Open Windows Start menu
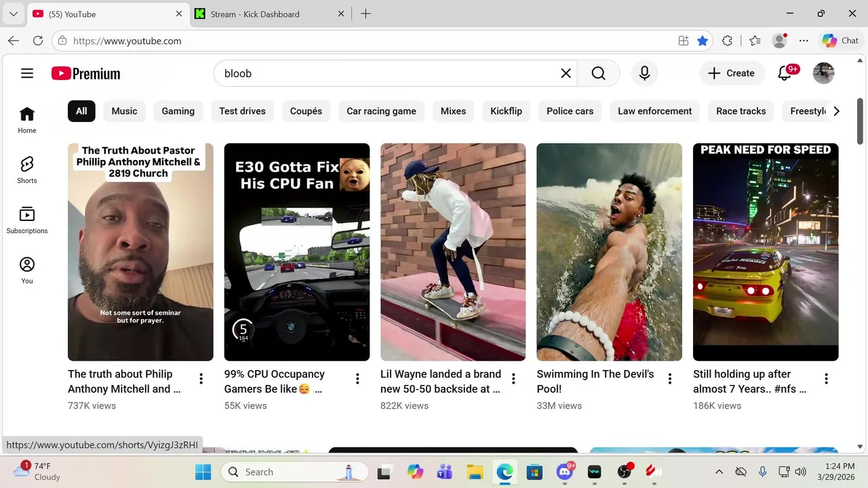This screenshot has width=868, height=488. 203,472
